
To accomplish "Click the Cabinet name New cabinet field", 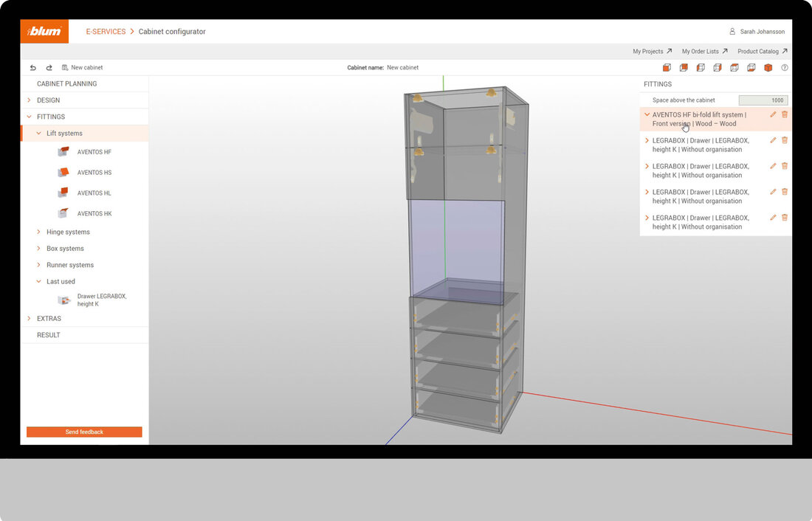I will tap(402, 67).
